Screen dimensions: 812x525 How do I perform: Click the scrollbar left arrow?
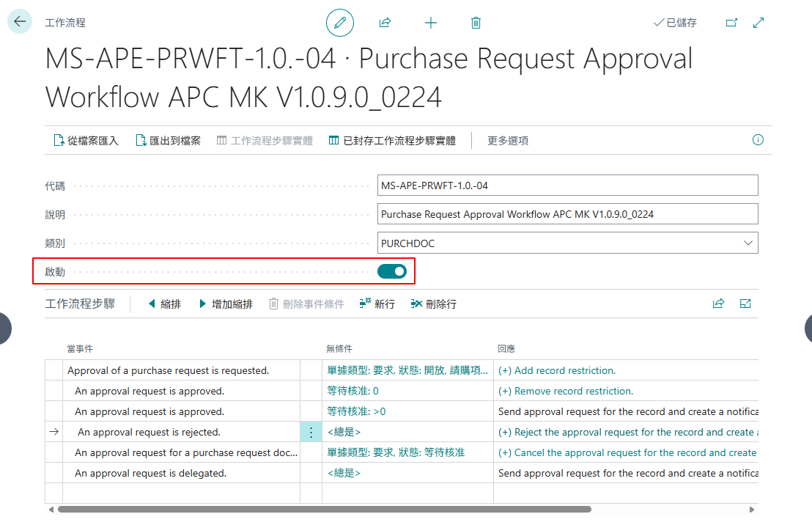coord(51,510)
